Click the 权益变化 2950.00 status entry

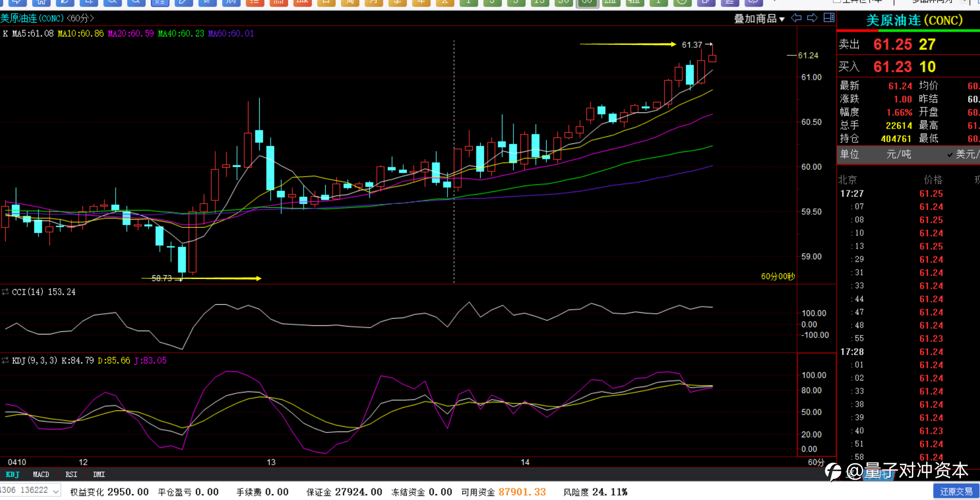(x=109, y=492)
